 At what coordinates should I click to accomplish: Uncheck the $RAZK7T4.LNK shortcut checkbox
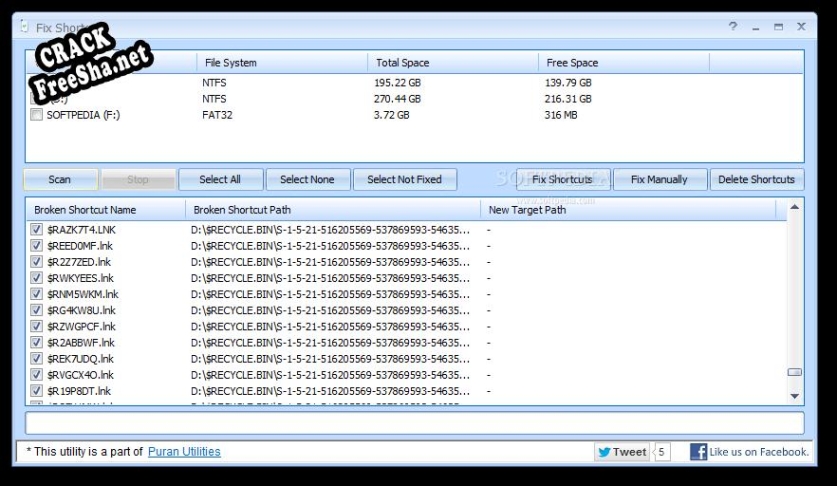point(37,229)
